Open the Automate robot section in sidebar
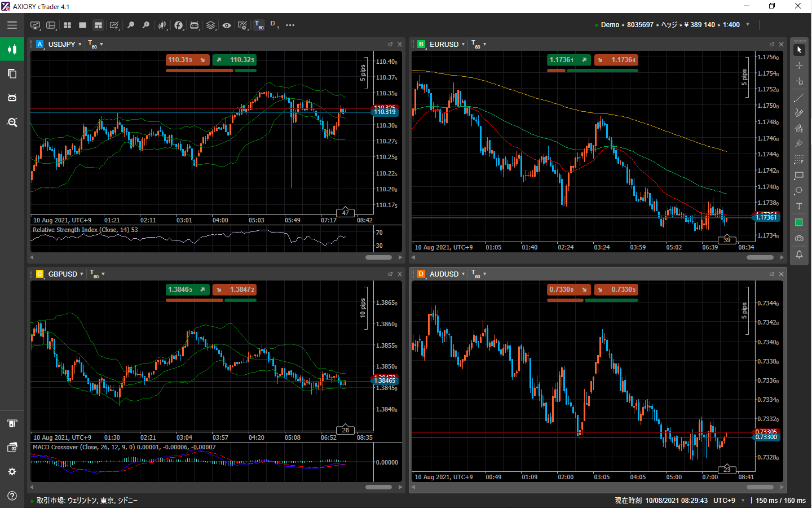Screen dimensions: 812x508 pos(12,98)
